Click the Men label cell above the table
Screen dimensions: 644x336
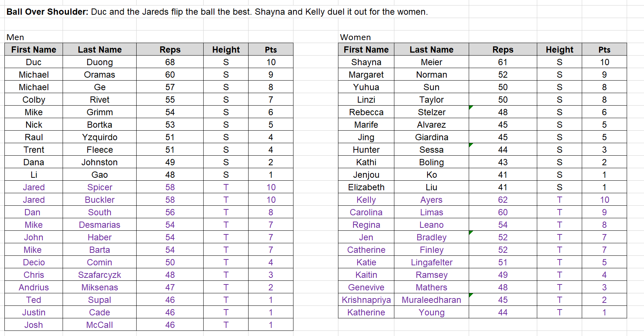pos(34,37)
